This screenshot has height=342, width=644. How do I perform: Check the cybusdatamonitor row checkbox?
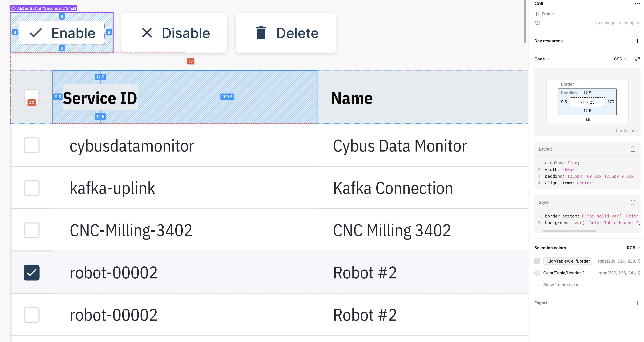(31, 145)
